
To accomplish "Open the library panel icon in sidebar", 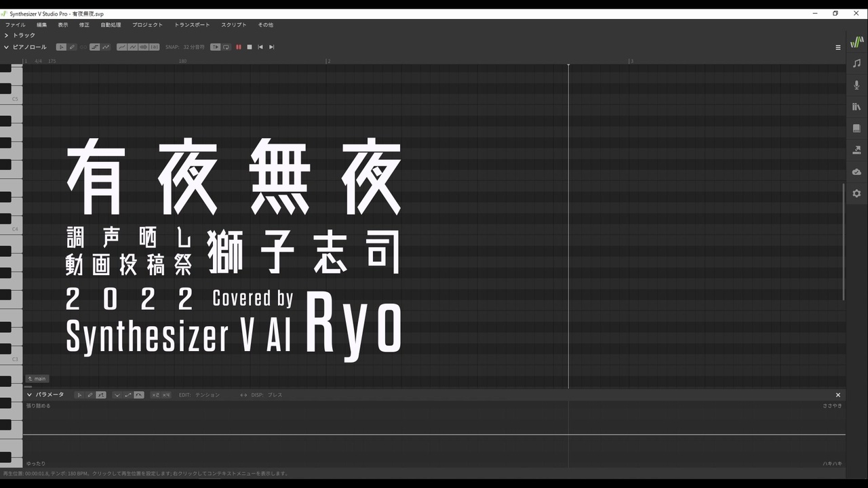I will 856,106.
